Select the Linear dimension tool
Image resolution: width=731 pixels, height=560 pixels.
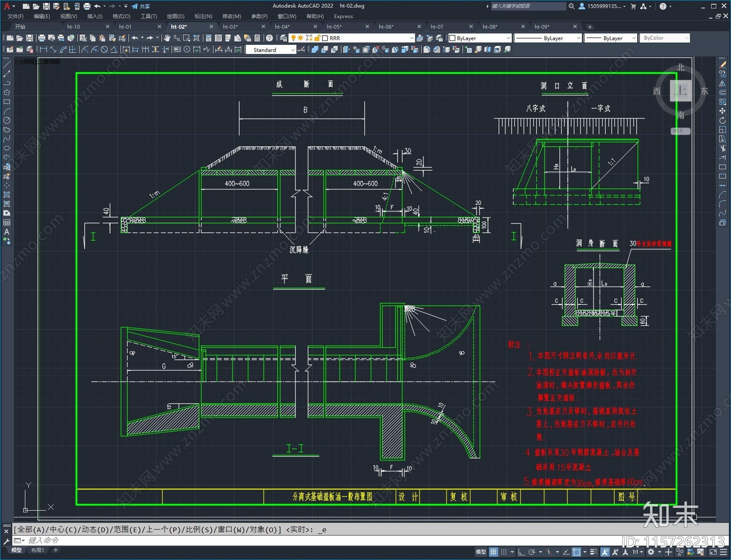point(43,49)
